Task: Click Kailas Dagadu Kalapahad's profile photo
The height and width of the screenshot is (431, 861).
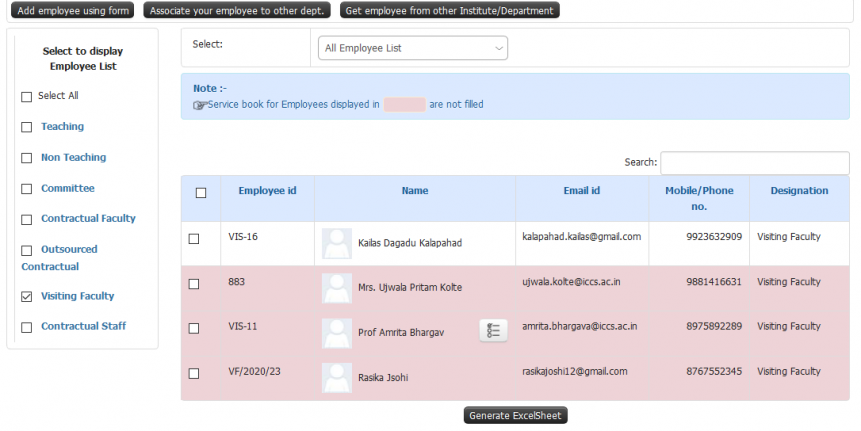Action: [x=337, y=243]
